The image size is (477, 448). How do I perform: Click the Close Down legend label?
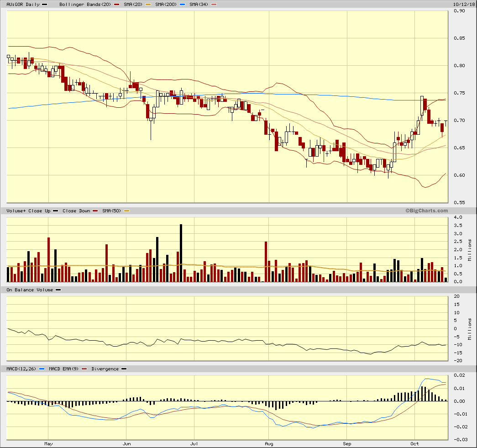click(x=76, y=211)
